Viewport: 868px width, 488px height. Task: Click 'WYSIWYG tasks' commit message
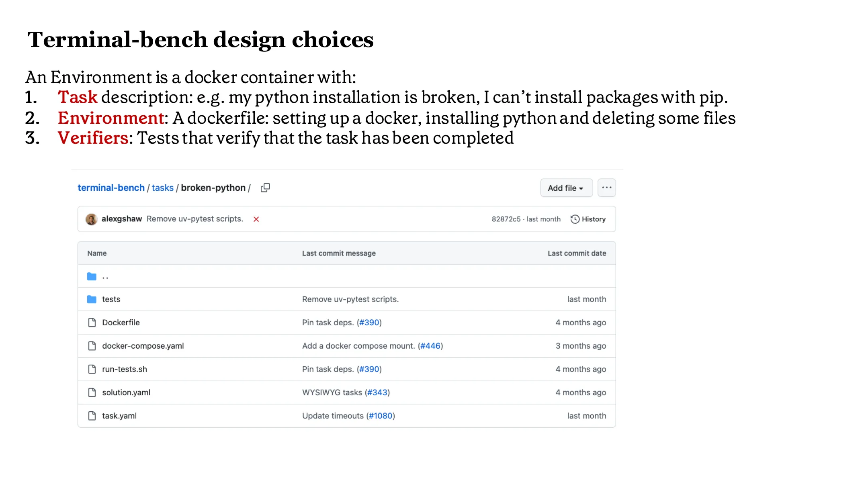[x=332, y=392]
